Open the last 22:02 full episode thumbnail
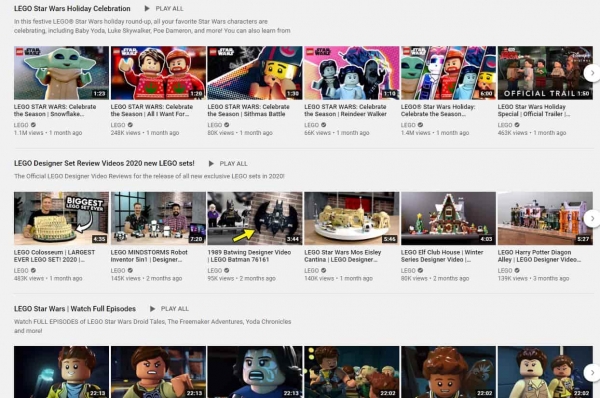The image size is (600, 398). tap(545, 372)
